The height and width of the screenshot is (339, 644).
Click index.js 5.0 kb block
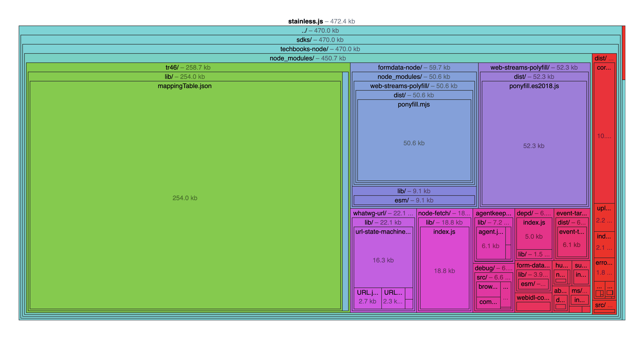(534, 233)
